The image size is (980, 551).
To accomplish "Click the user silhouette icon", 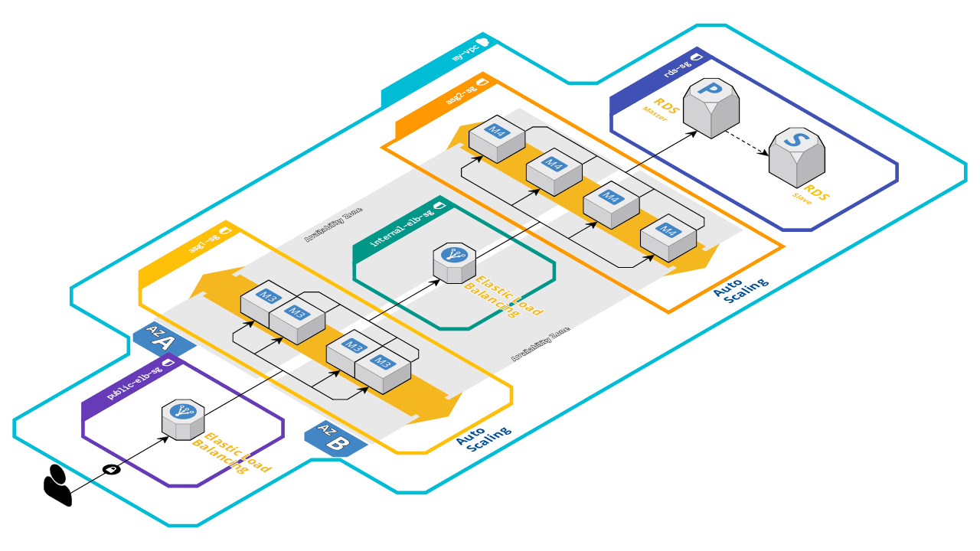I will pos(57,485).
